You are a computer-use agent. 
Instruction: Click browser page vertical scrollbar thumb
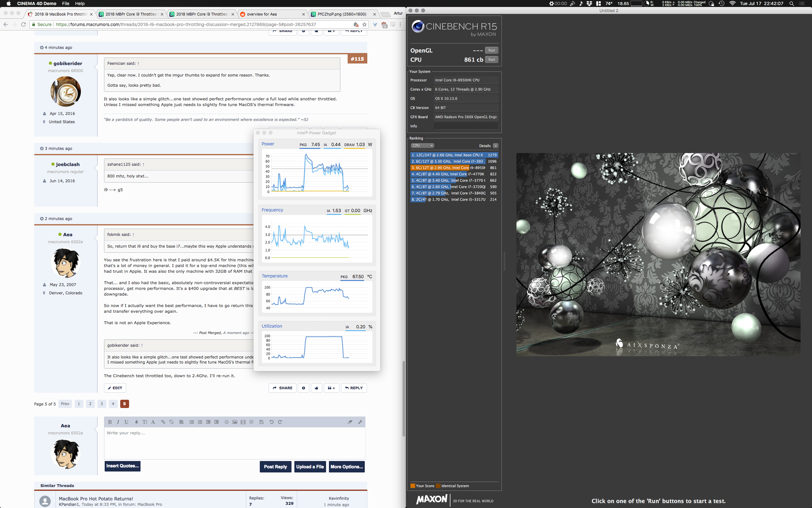(x=404, y=398)
